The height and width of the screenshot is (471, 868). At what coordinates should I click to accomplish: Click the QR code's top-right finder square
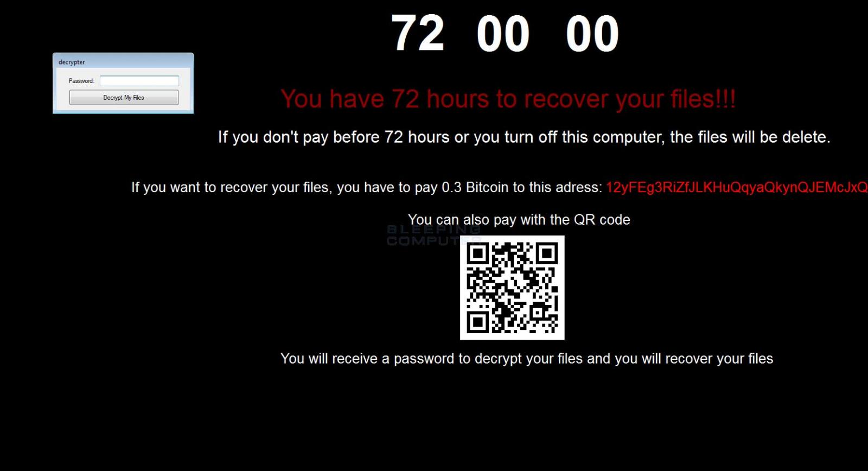(547, 253)
